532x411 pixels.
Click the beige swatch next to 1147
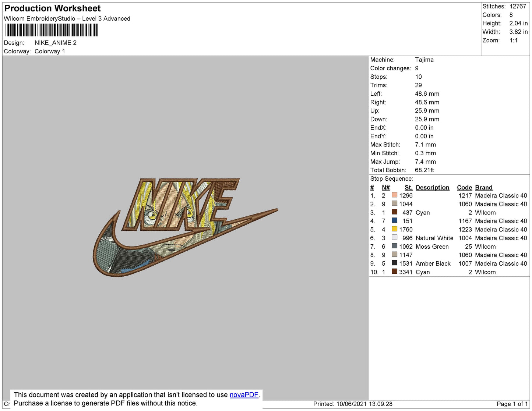pos(394,255)
